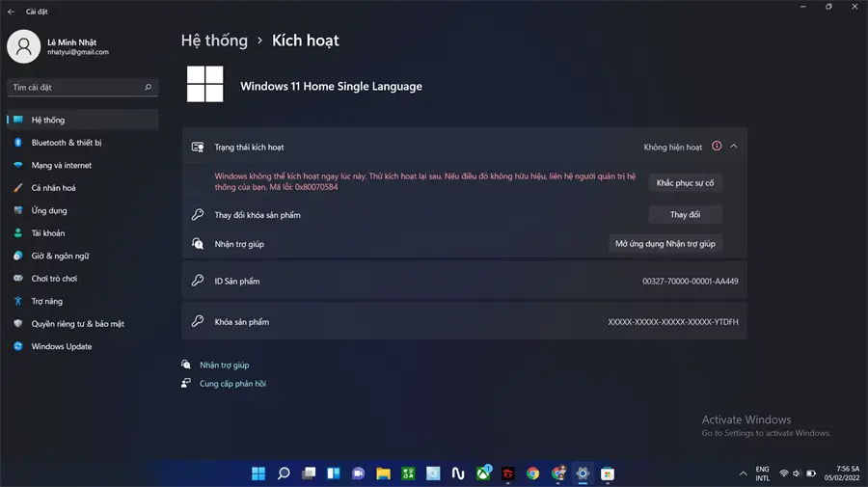Go back using the arrow in title bar
868x487 pixels.
11,11
